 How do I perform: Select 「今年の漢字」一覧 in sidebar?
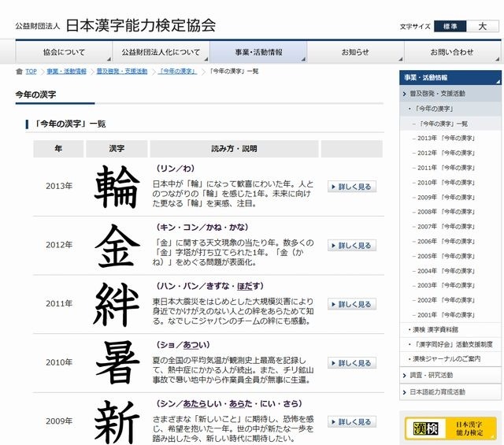click(450, 124)
